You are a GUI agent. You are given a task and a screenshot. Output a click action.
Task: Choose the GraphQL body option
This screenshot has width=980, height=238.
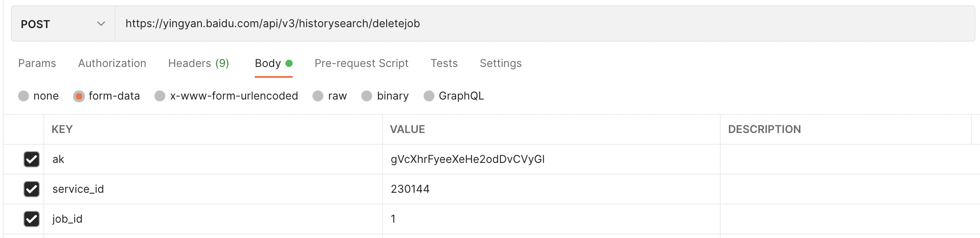click(429, 96)
